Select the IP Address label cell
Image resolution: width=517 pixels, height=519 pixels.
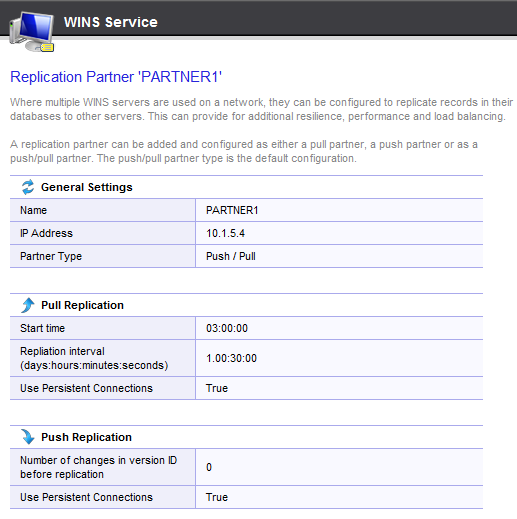click(103, 233)
